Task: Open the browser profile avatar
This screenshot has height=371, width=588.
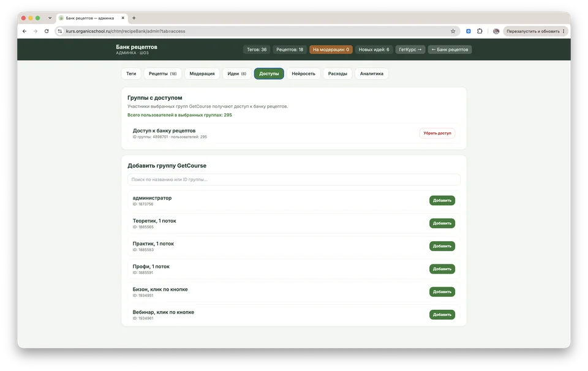Action: [x=496, y=31]
